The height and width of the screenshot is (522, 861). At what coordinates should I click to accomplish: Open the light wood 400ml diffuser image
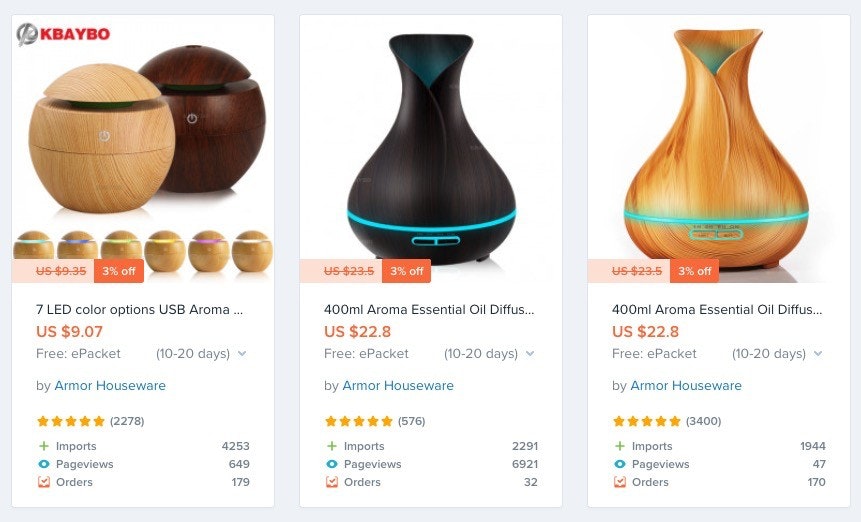pyautogui.click(x=719, y=149)
